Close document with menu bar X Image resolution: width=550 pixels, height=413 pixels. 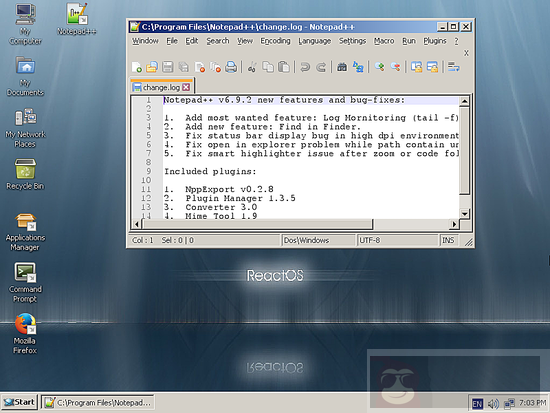[466, 53]
